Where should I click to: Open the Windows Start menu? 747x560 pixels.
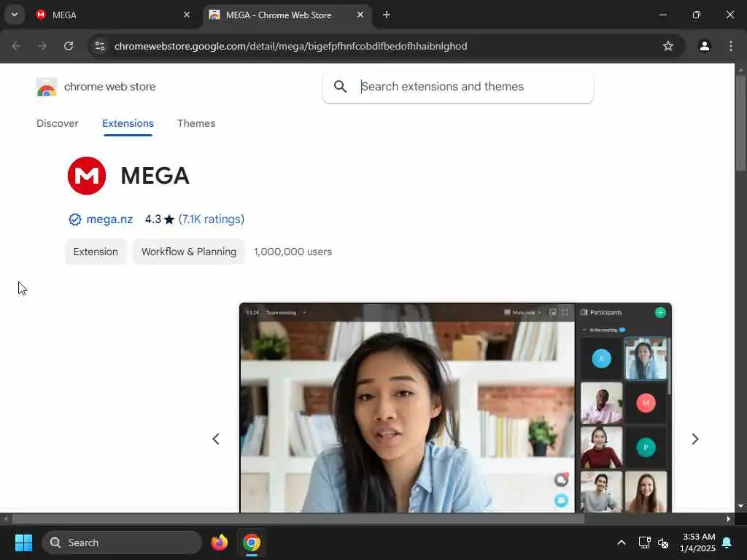tap(23, 542)
